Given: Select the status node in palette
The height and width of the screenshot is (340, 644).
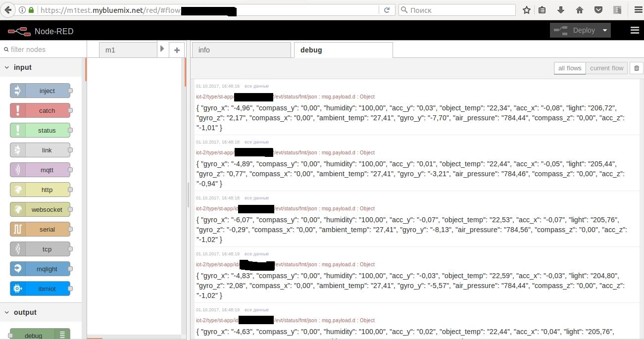Looking at the screenshot, I should click(x=40, y=130).
